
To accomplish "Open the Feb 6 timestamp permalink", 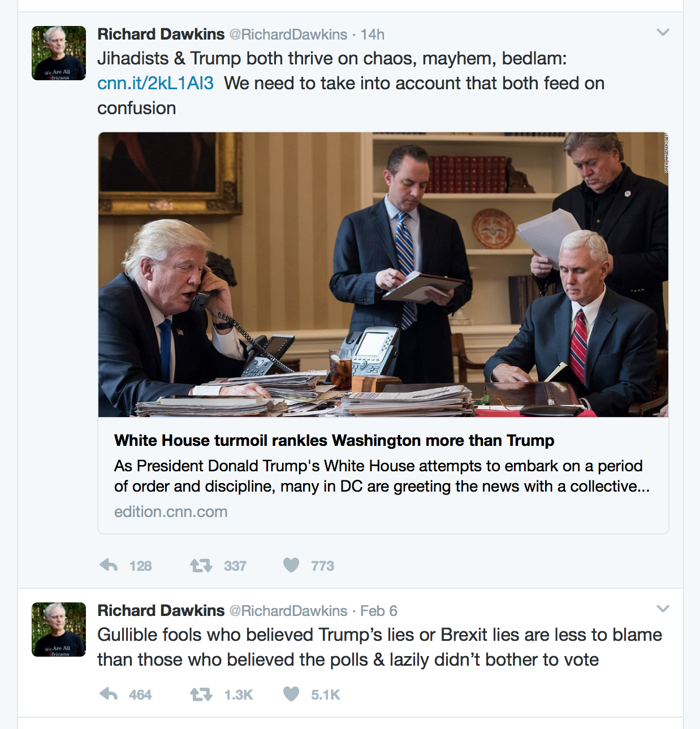I will (379, 611).
